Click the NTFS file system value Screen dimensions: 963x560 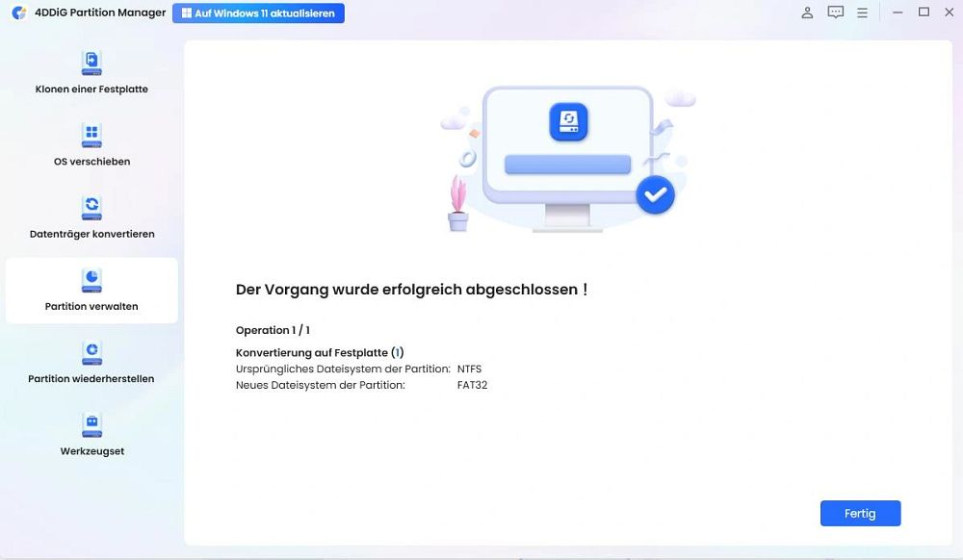pos(469,369)
